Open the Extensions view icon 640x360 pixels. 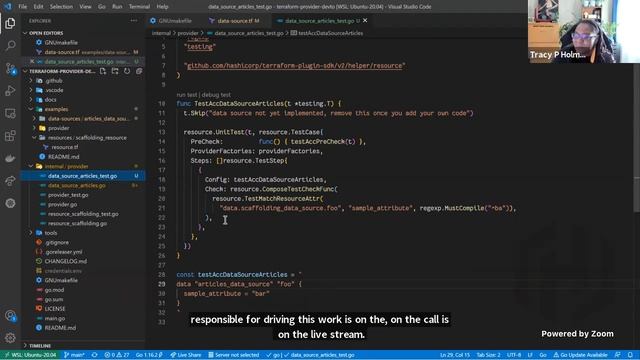(x=10, y=136)
